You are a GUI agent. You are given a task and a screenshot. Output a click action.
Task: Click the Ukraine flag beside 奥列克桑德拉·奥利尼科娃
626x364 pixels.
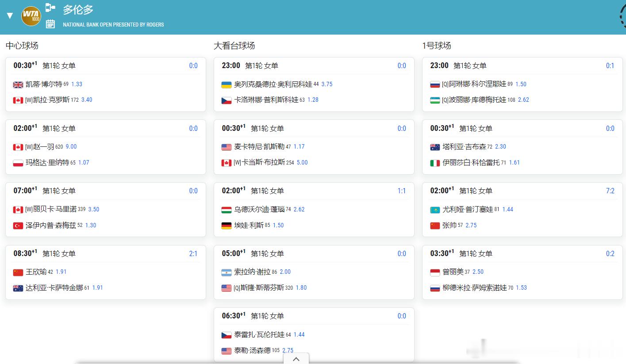(x=227, y=84)
